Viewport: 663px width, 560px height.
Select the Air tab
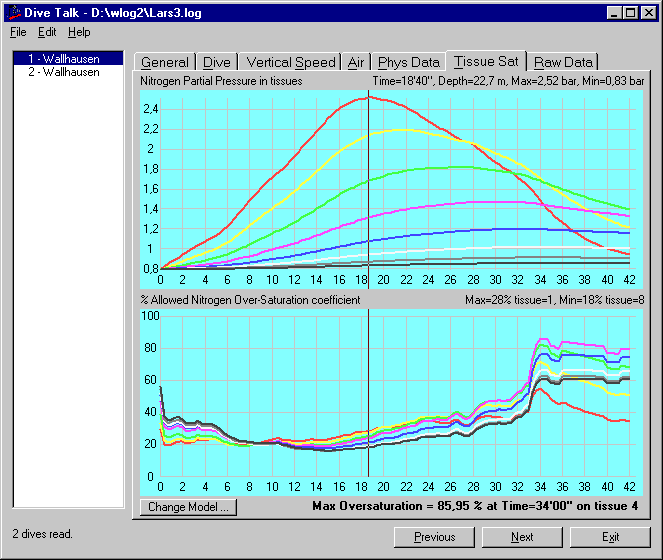pyautogui.click(x=356, y=62)
